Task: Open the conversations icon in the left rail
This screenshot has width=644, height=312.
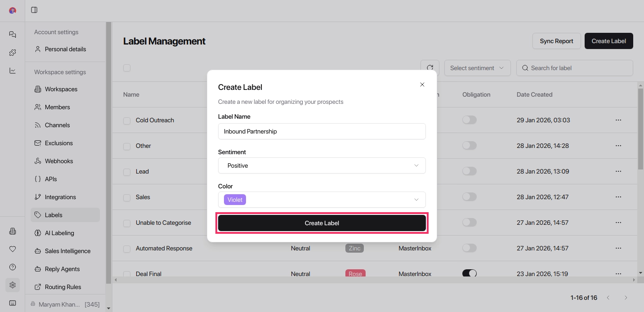Action: pyautogui.click(x=12, y=34)
